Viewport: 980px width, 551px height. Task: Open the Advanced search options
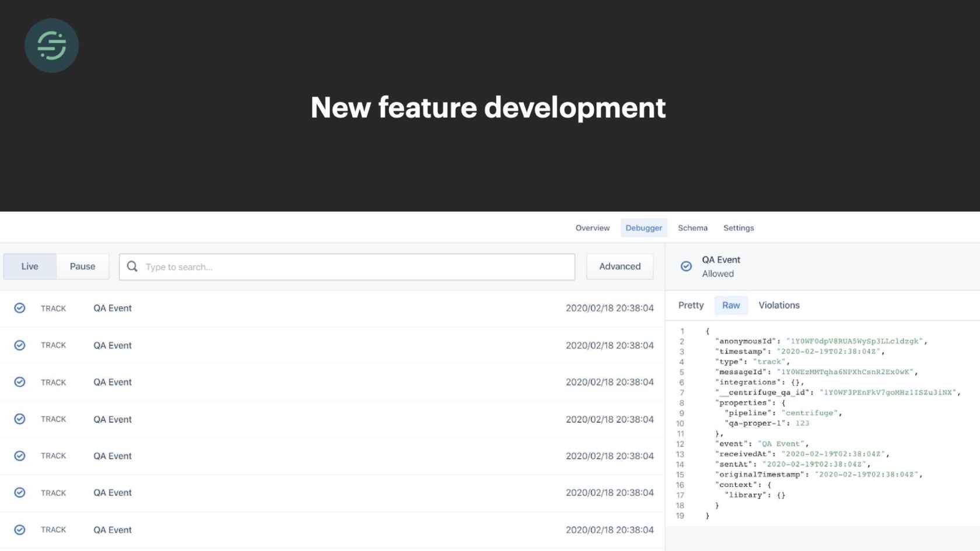[619, 266]
